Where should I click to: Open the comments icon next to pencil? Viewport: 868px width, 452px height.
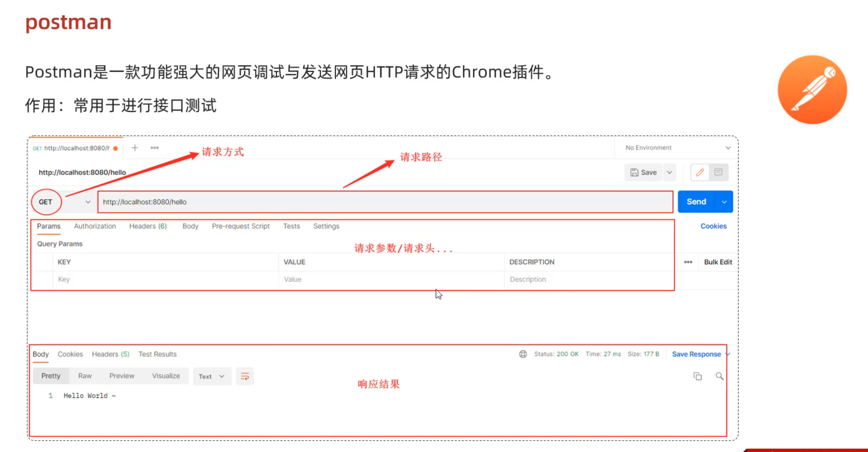point(718,172)
